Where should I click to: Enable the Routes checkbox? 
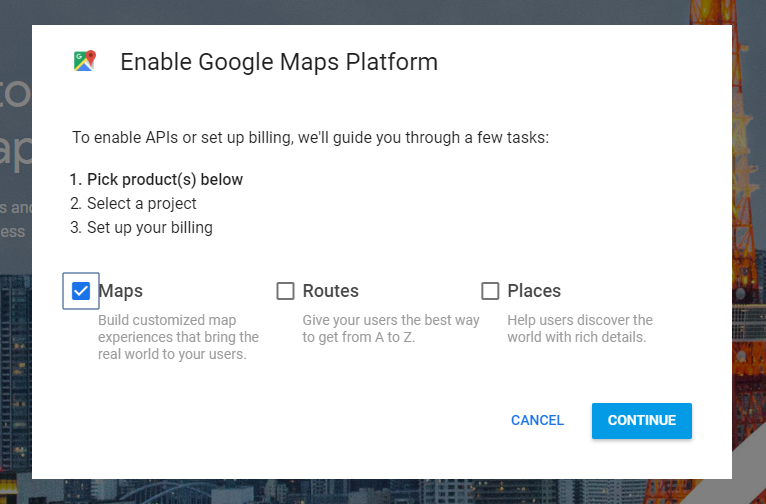(285, 291)
